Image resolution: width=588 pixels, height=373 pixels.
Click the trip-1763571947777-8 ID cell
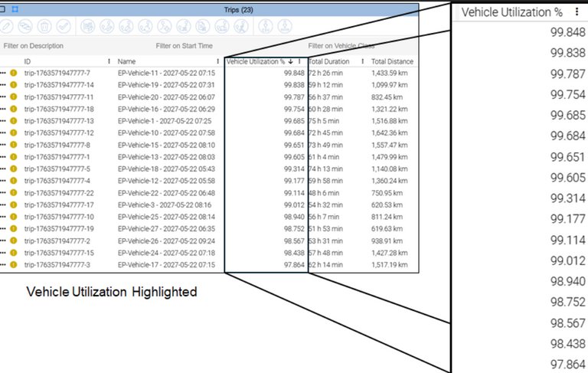pos(57,145)
